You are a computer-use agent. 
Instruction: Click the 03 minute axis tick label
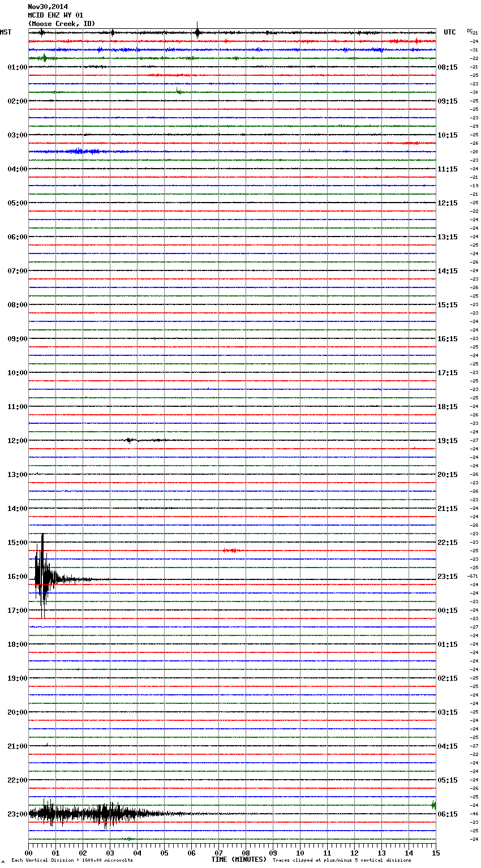pyautogui.click(x=110, y=853)
